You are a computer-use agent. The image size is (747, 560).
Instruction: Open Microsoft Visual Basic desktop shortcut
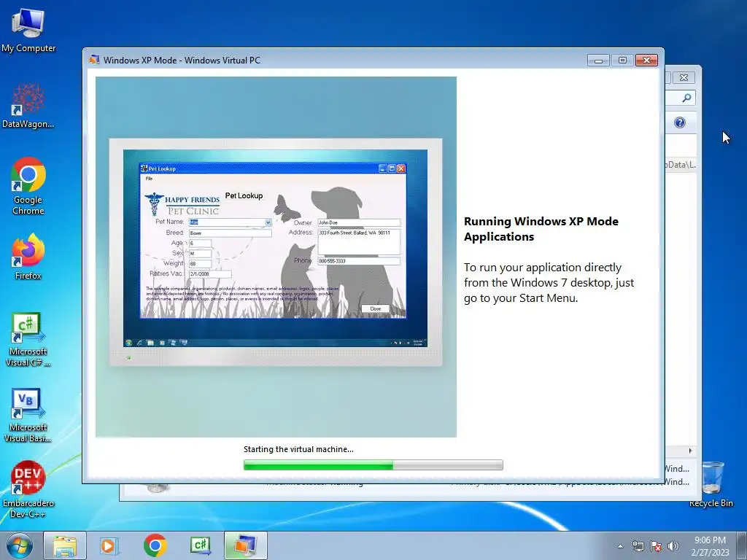tap(28, 415)
